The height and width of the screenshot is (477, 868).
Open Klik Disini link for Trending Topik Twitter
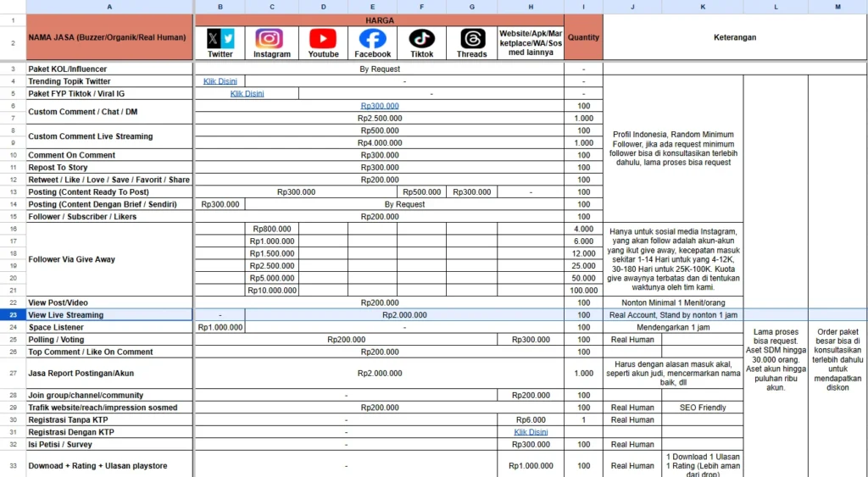pos(220,81)
